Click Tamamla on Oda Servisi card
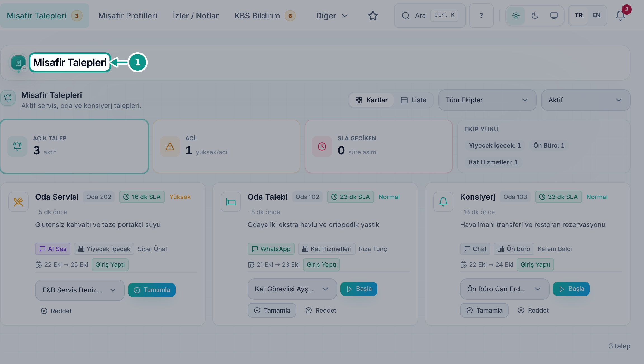The height and width of the screenshot is (364, 644). tap(152, 290)
